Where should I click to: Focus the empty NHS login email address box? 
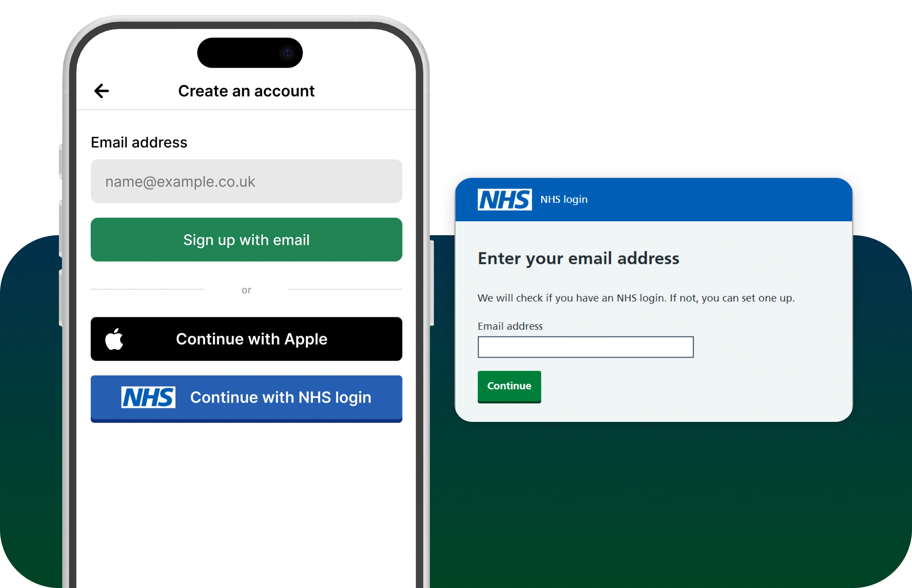point(585,347)
